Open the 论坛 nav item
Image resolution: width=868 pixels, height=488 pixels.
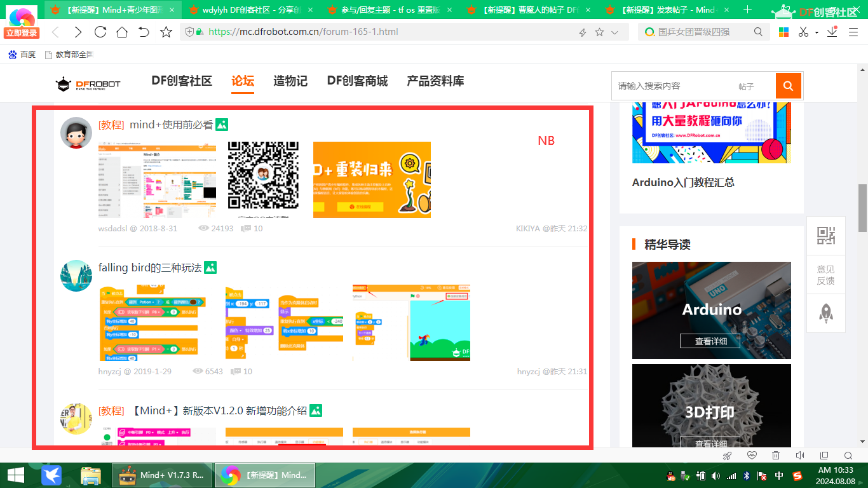[x=243, y=81]
